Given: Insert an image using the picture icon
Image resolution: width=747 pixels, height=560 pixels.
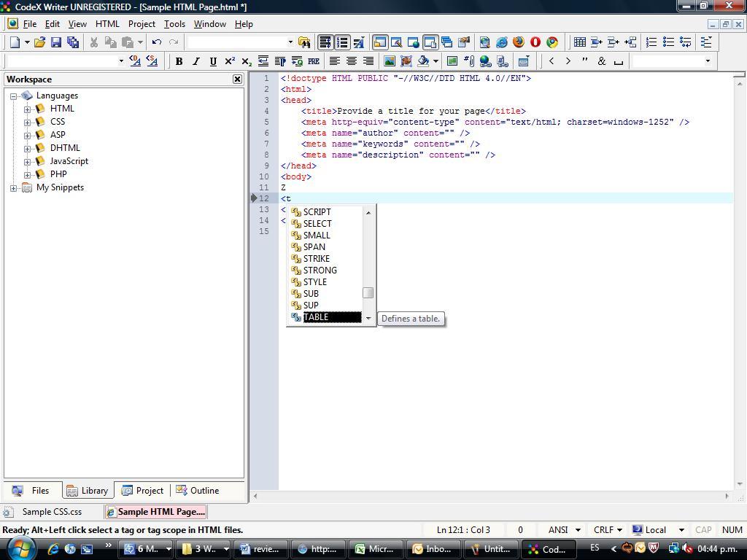Looking at the screenshot, I should click(390, 61).
